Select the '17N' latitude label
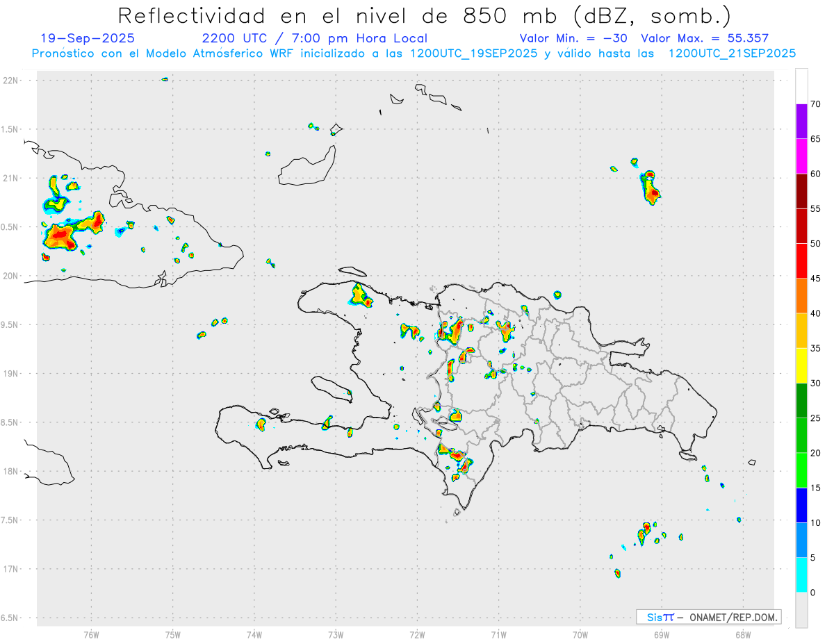 10,569
